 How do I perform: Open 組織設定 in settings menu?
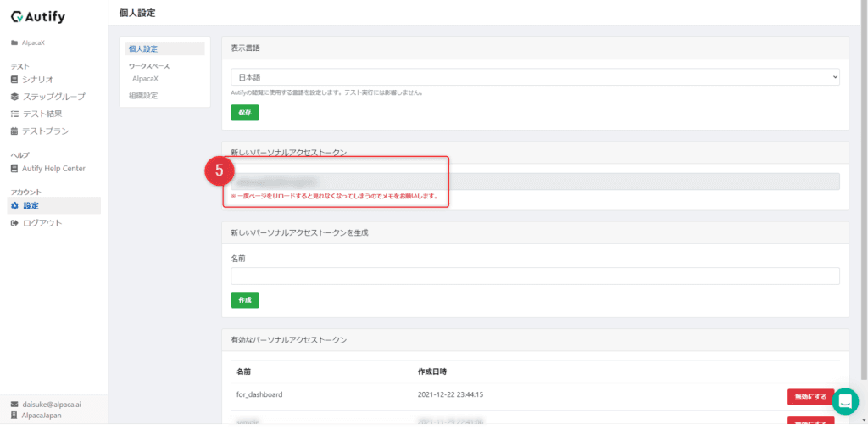click(x=143, y=96)
